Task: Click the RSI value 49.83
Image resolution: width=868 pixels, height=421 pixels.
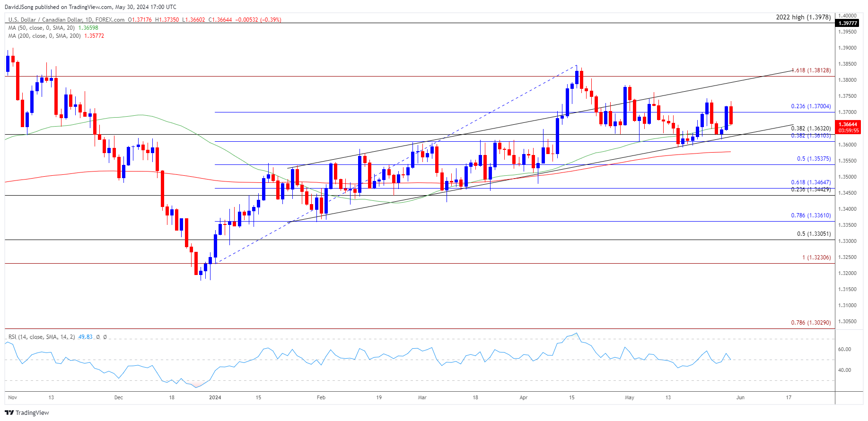Action: [x=86, y=337]
